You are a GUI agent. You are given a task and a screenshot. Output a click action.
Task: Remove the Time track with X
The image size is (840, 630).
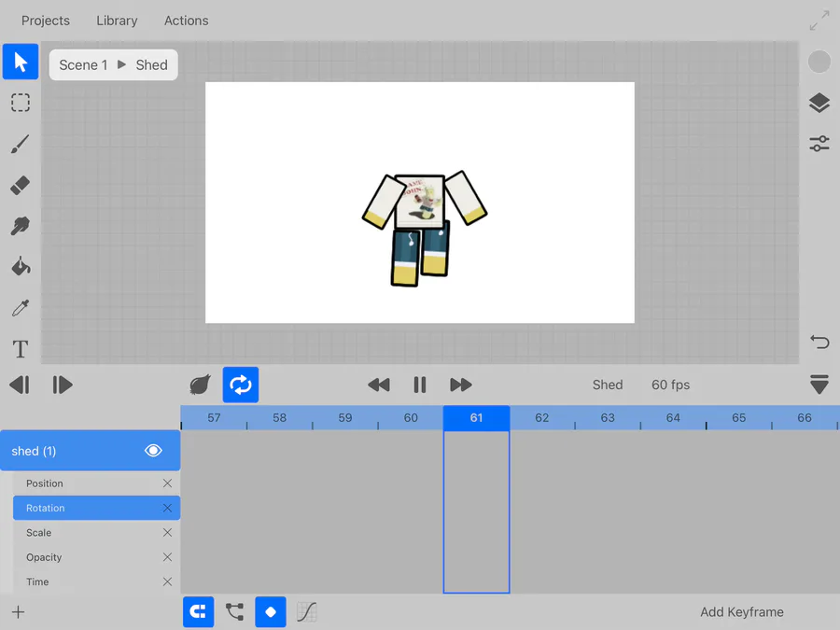click(167, 581)
